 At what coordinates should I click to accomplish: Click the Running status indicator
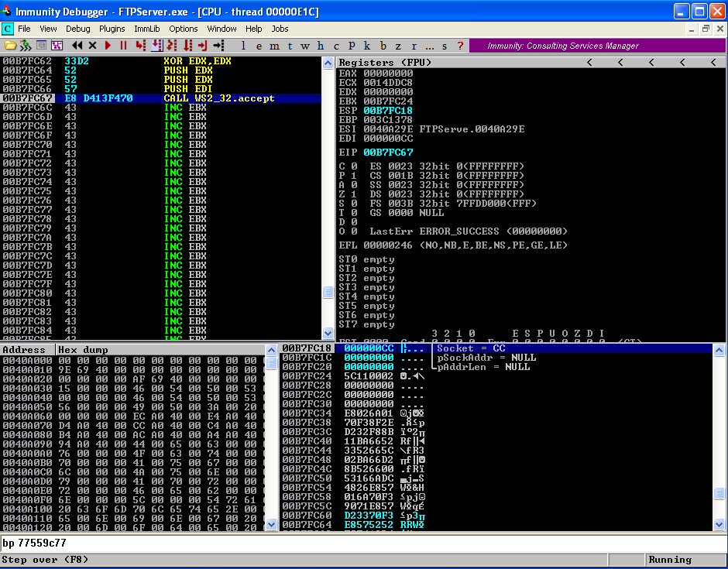[685, 560]
